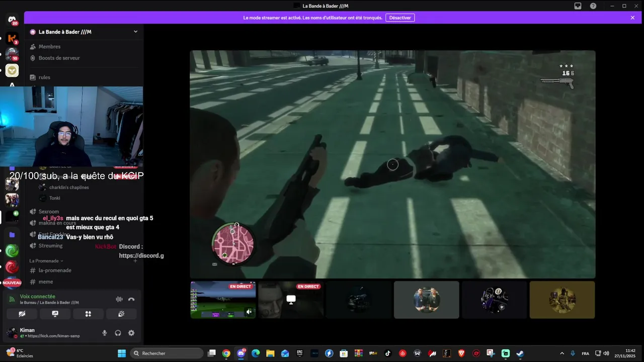Join the Streuming voice channel
Viewport: 644px width, 362px height.
pos(50,246)
